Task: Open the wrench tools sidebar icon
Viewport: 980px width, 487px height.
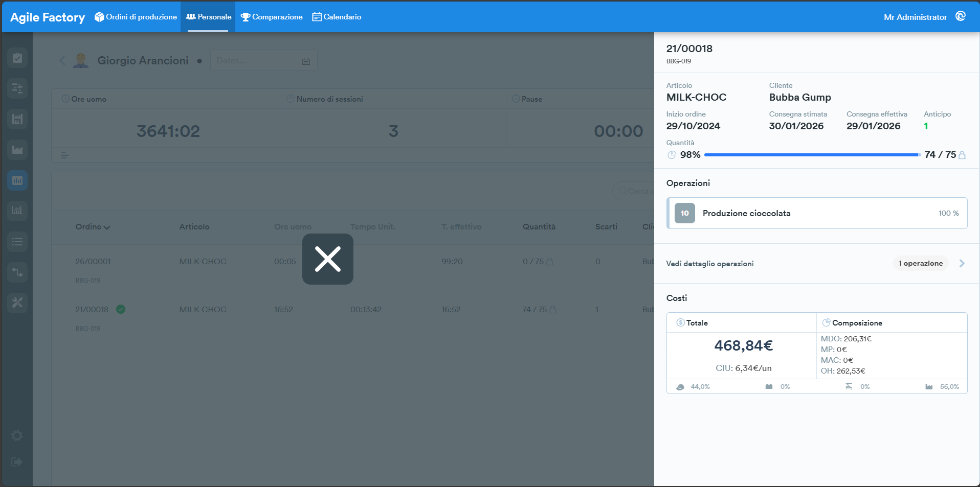Action: click(17, 303)
